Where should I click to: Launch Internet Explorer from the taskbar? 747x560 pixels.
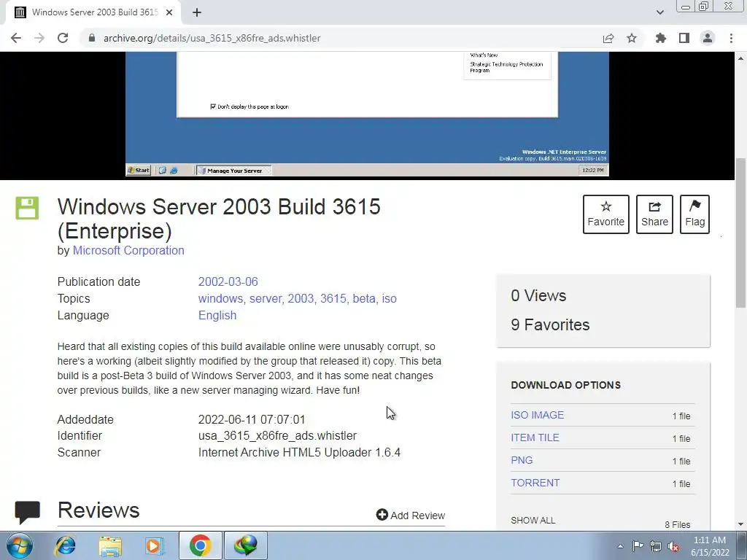(x=65, y=545)
